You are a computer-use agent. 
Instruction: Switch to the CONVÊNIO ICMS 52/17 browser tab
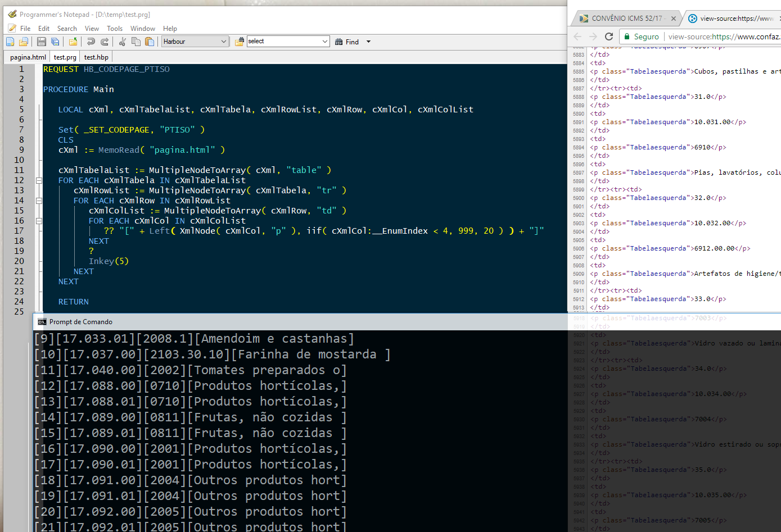(627, 19)
